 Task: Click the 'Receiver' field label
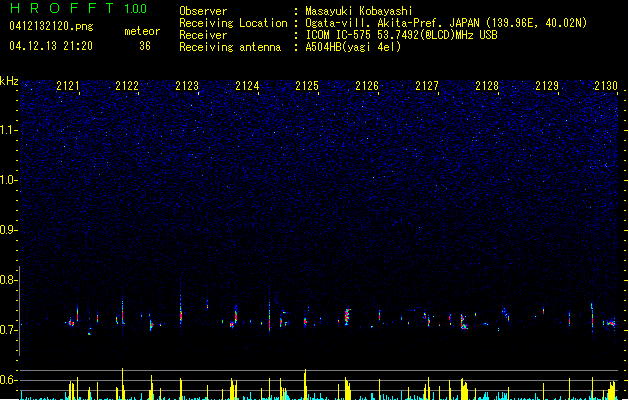pyautogui.click(x=203, y=35)
